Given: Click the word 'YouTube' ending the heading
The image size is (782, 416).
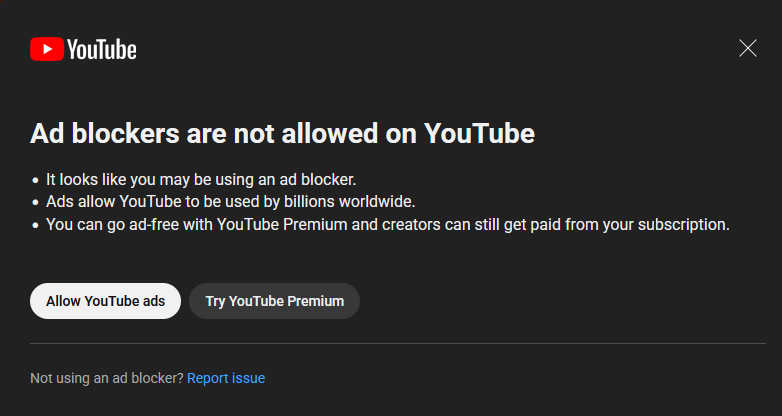Looking at the screenshot, I should [479, 134].
